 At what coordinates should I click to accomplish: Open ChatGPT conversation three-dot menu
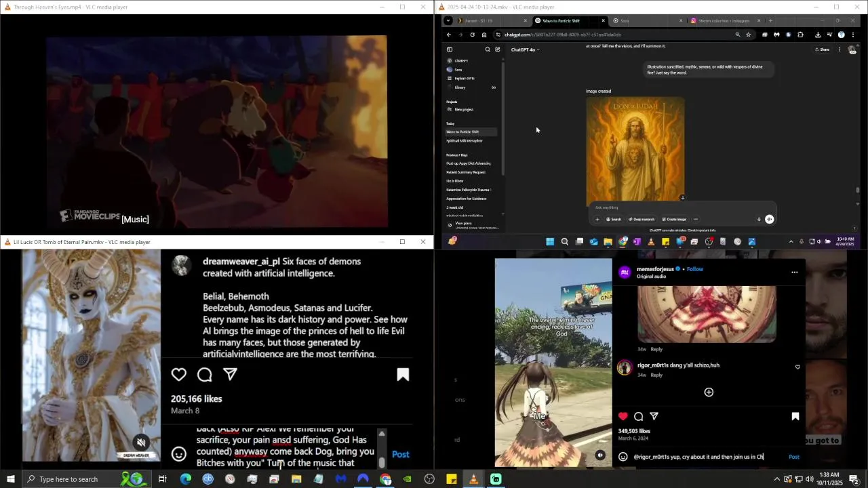[x=840, y=49]
